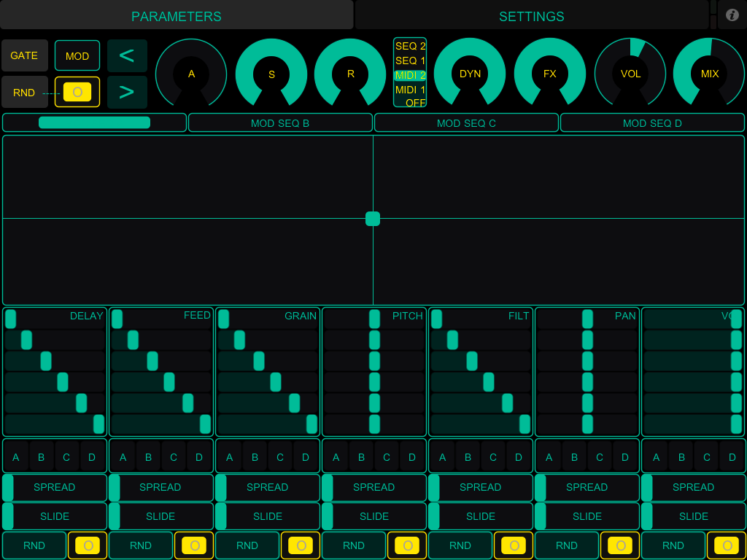Viewport: 747px width, 560px height.
Task: Click the SPREAD slider under the VOL column
Action: point(694,488)
